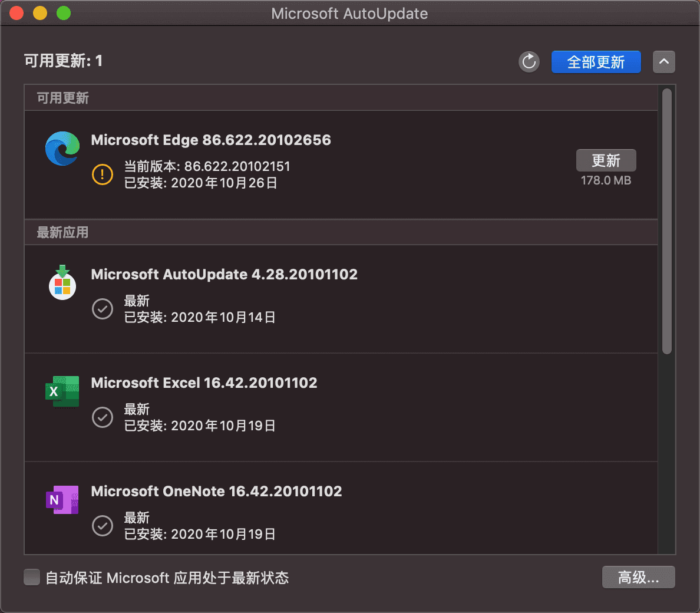Screen dimensions: 700x613
Task: Click the Microsoft Excel app icon
Action: (62, 391)
